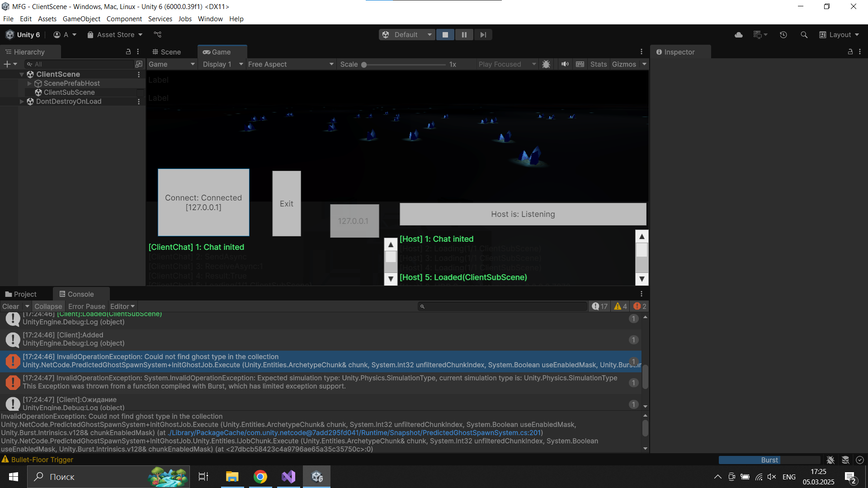Viewport: 868px width, 488px height.
Task: Click the Search everywhere magnifier icon
Action: click(x=804, y=34)
